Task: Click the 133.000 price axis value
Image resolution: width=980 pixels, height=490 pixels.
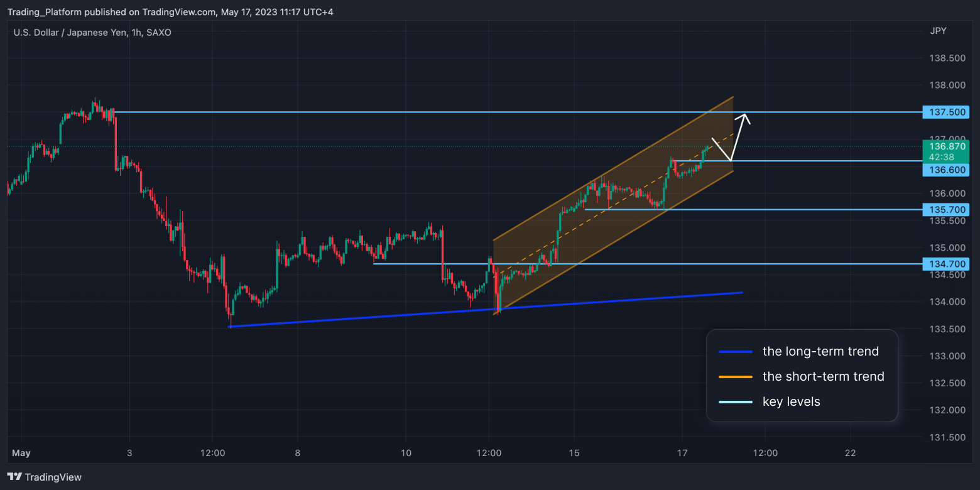Action: pos(947,356)
